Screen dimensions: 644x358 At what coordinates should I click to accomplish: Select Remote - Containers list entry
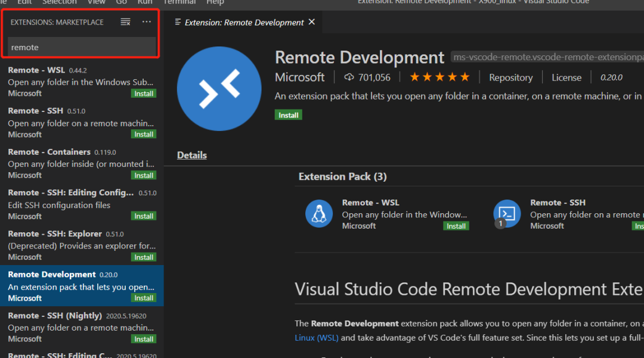[82, 163]
